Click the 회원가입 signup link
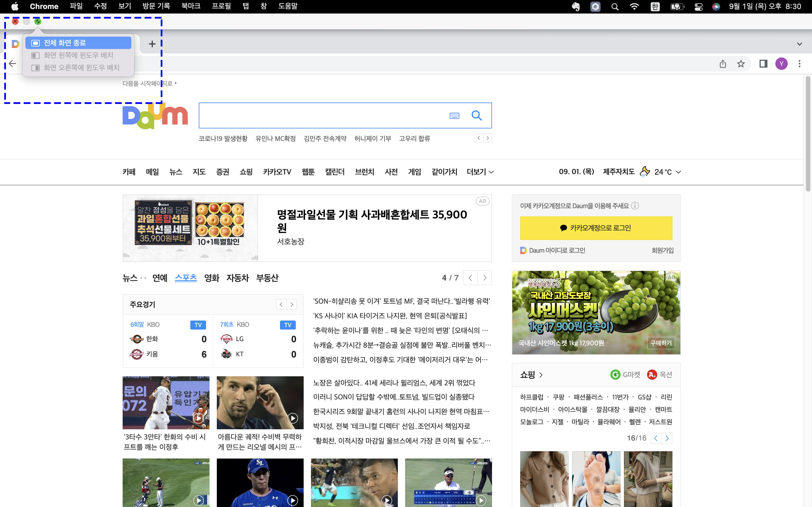Image resolution: width=812 pixels, height=507 pixels. tap(662, 250)
